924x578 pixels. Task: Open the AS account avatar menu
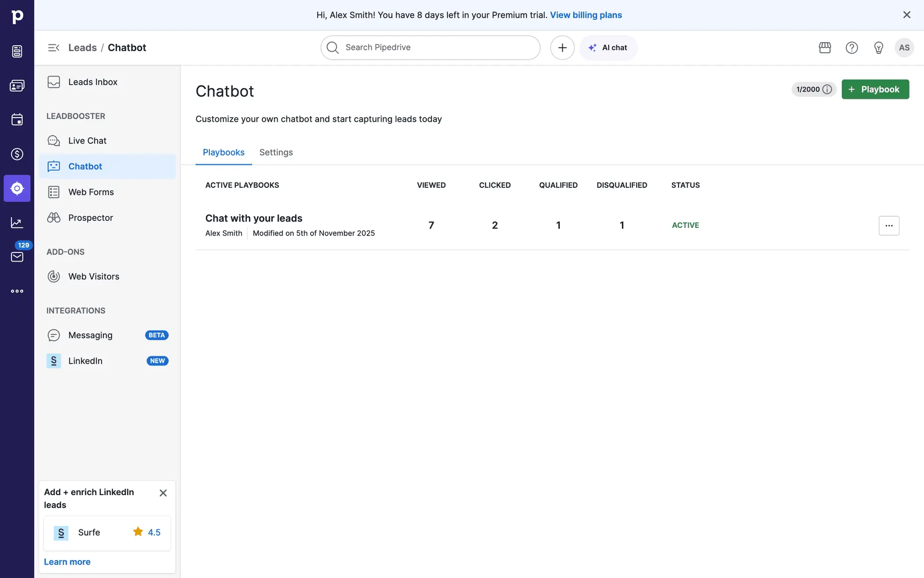(x=904, y=48)
